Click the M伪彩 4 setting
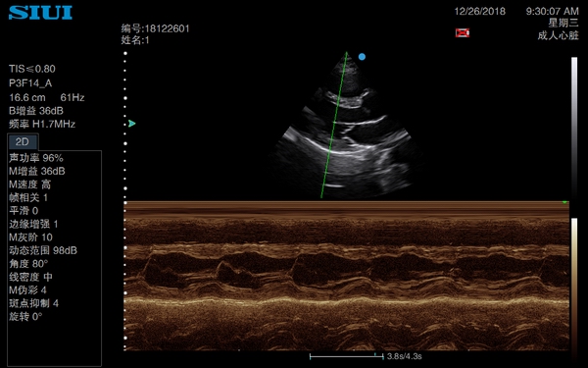 (28, 289)
